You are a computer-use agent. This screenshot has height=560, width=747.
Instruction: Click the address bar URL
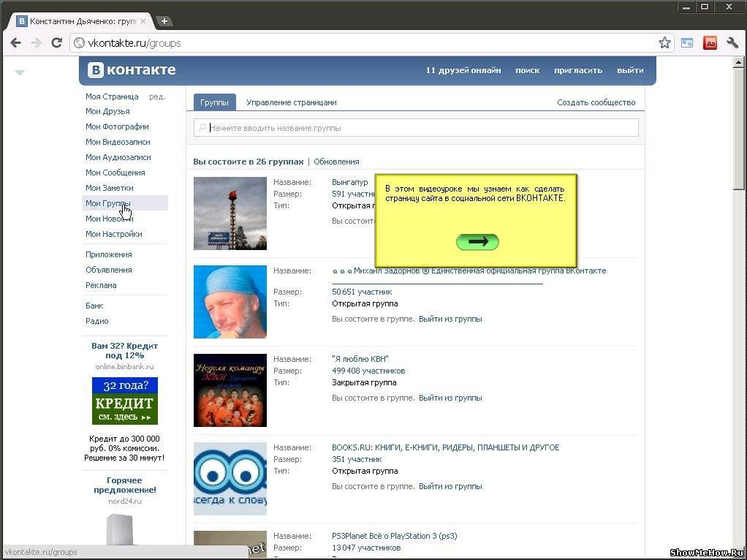(134, 43)
